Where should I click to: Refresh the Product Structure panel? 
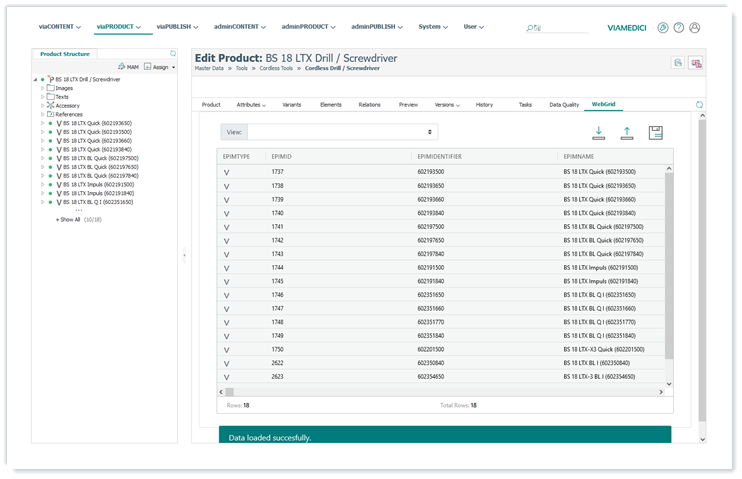point(173,54)
